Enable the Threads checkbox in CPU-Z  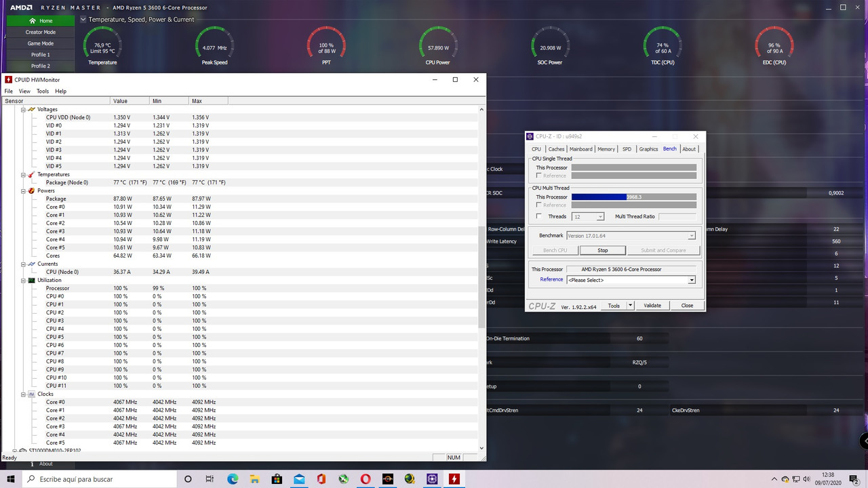pos(539,216)
